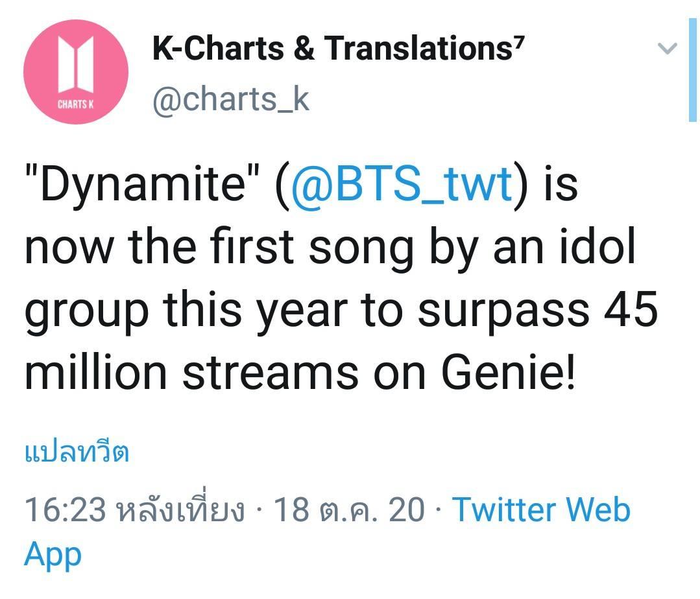Screen dimensions: 700x599
Task: Open the K-Charts & Translations profile name
Action: pos(332,49)
